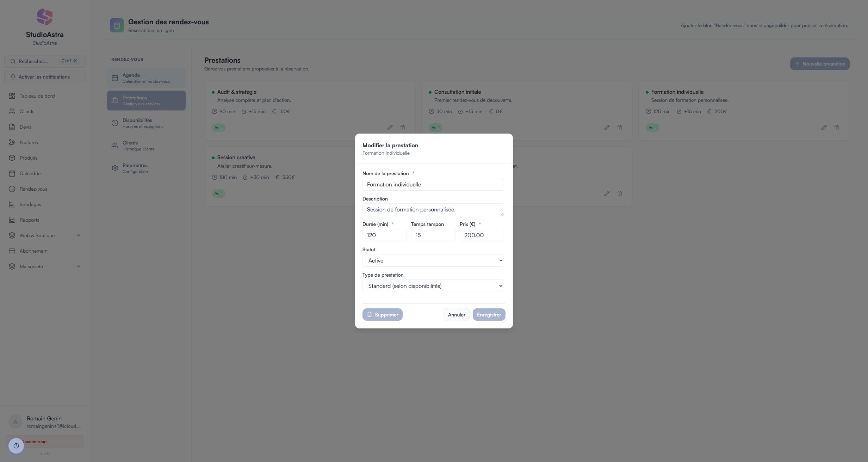Click the calendar icon beside Gestion des rendez-vous

tap(117, 25)
